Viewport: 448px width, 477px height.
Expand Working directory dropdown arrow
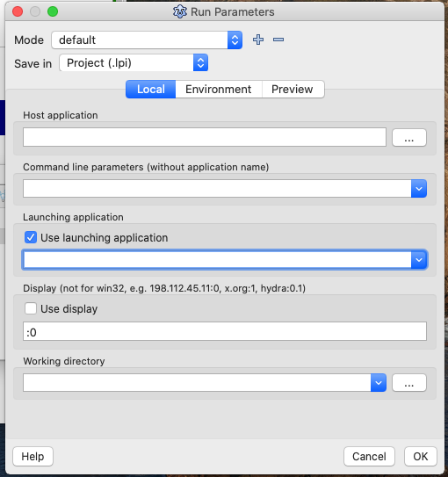click(x=379, y=383)
